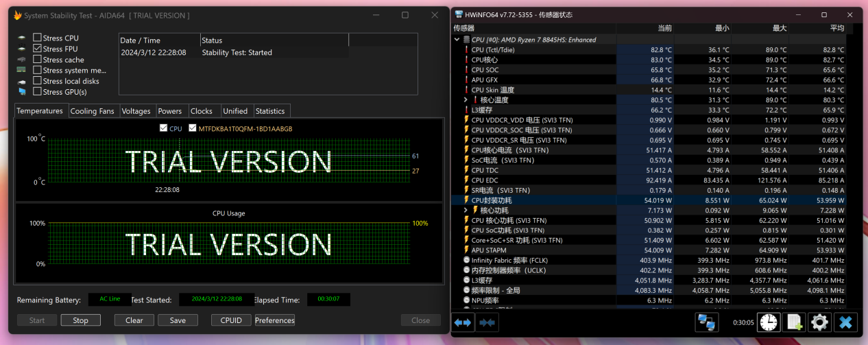Click the icon beside Stress cache
Screen dimensions: 868x345
(x=21, y=60)
